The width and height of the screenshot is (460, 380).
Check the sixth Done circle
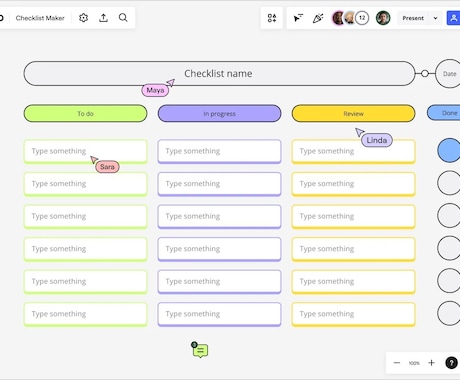449,313
